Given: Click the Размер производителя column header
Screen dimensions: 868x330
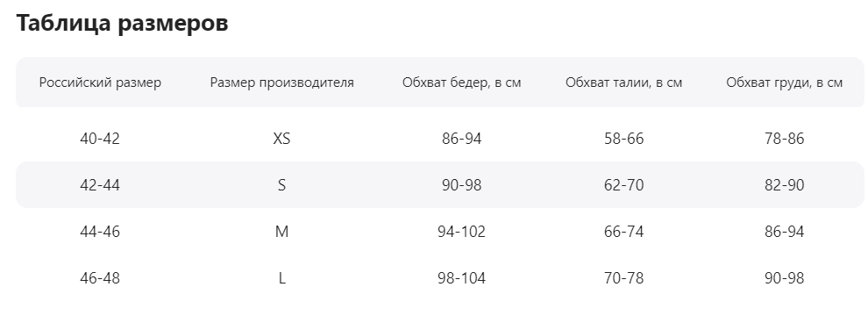Looking at the screenshot, I should coord(281,82).
